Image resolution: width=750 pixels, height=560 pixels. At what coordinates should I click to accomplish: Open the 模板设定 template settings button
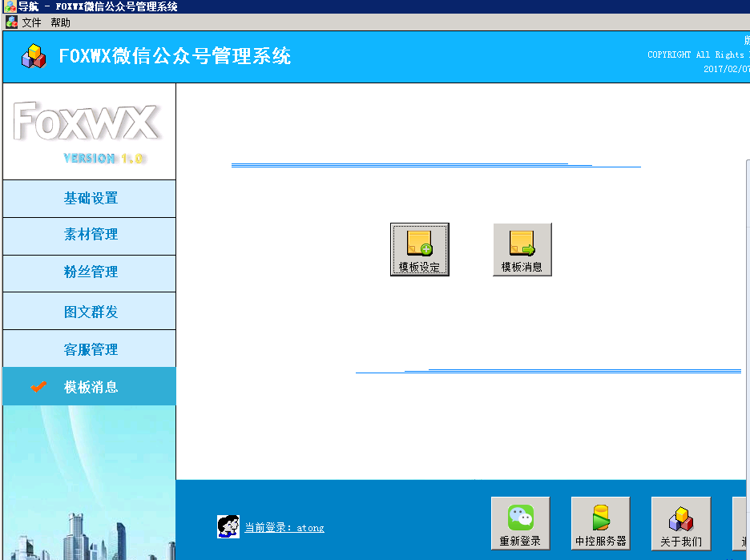tap(420, 249)
